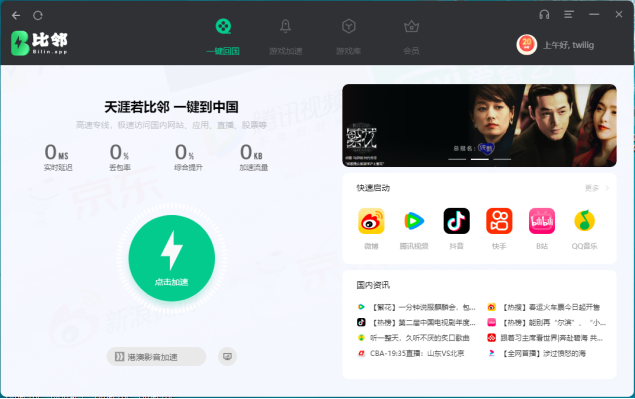Screen dimensions: 635x399
Task: Click the 繁花 drama banner image
Action: click(x=479, y=125)
